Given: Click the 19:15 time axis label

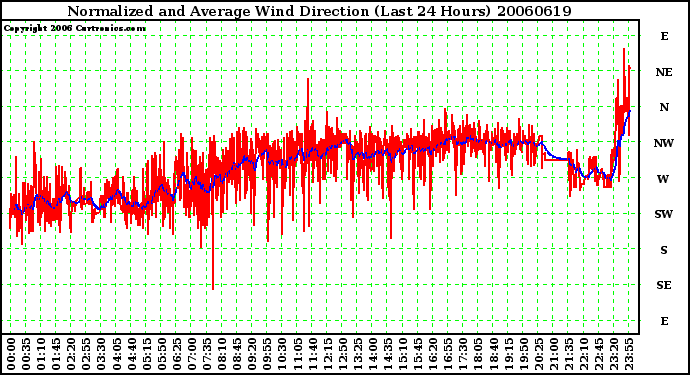Looking at the screenshot, I should coord(508,354).
